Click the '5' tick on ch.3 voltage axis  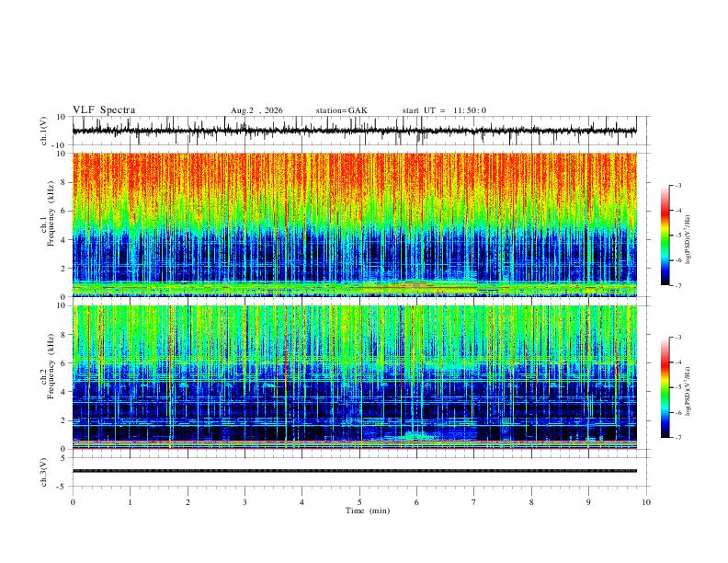click(63, 458)
